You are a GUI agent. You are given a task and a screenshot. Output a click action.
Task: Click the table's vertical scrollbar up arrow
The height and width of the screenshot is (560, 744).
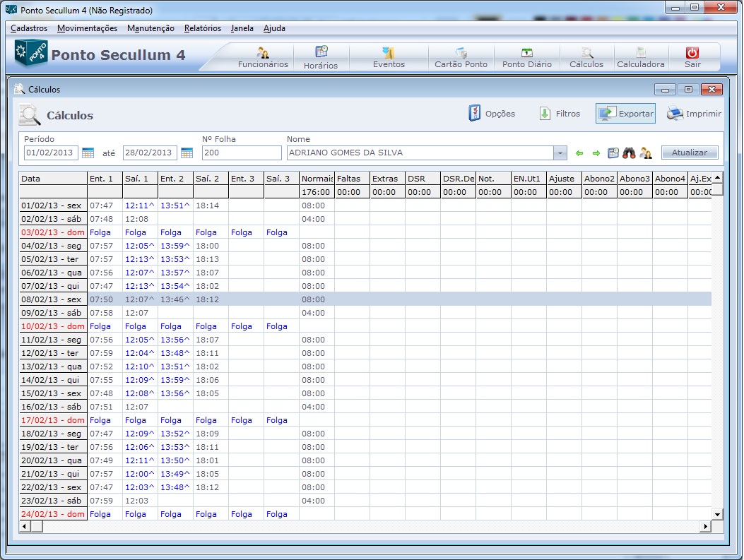click(717, 177)
